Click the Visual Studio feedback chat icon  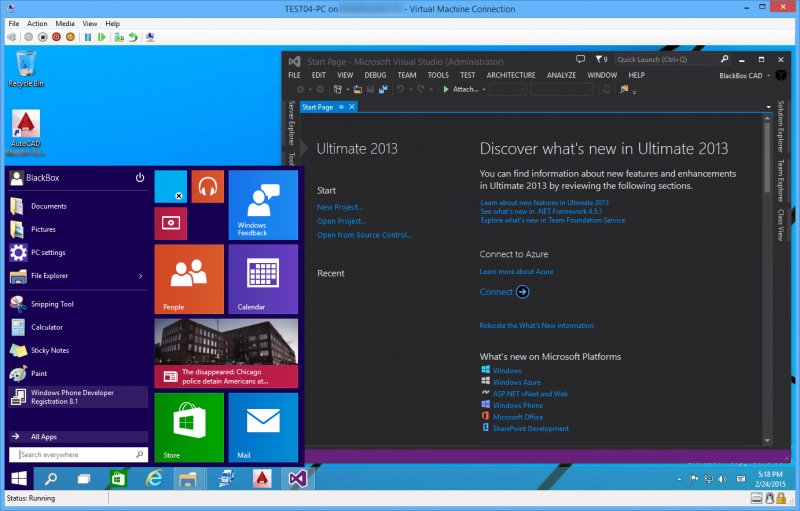click(580, 59)
